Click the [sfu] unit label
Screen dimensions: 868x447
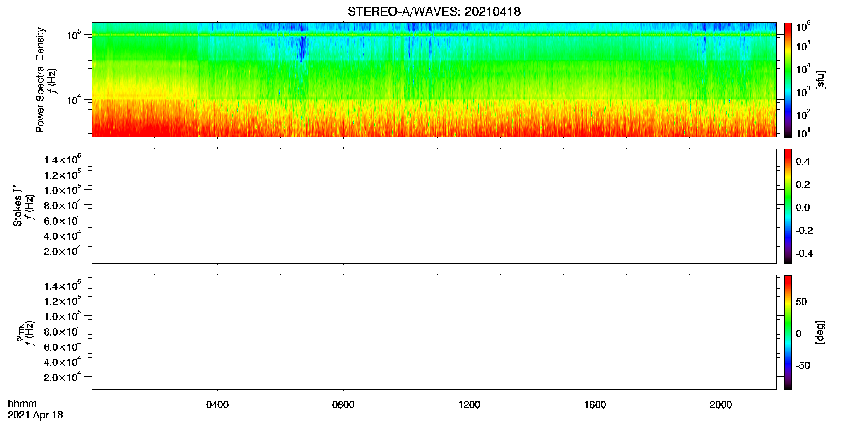tap(820, 80)
